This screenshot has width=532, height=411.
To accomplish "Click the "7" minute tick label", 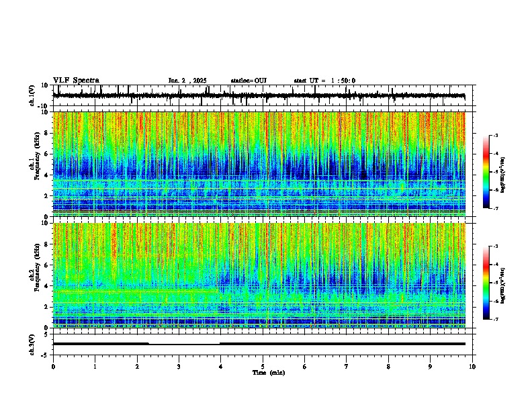I will (347, 367).
